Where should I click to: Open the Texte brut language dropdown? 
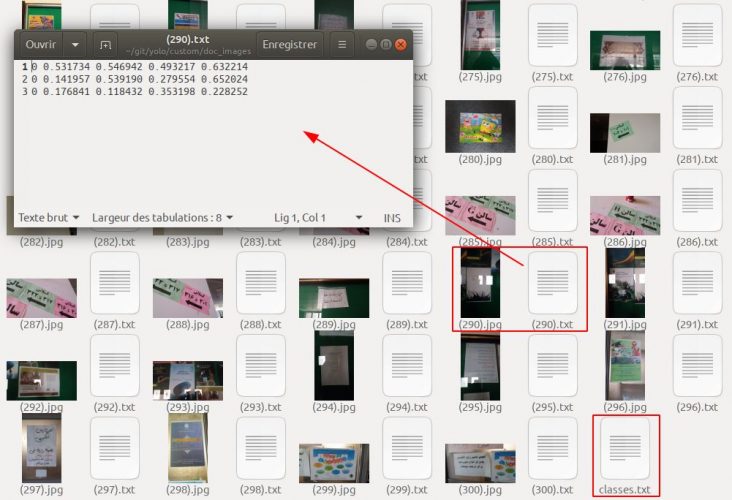[x=48, y=217]
